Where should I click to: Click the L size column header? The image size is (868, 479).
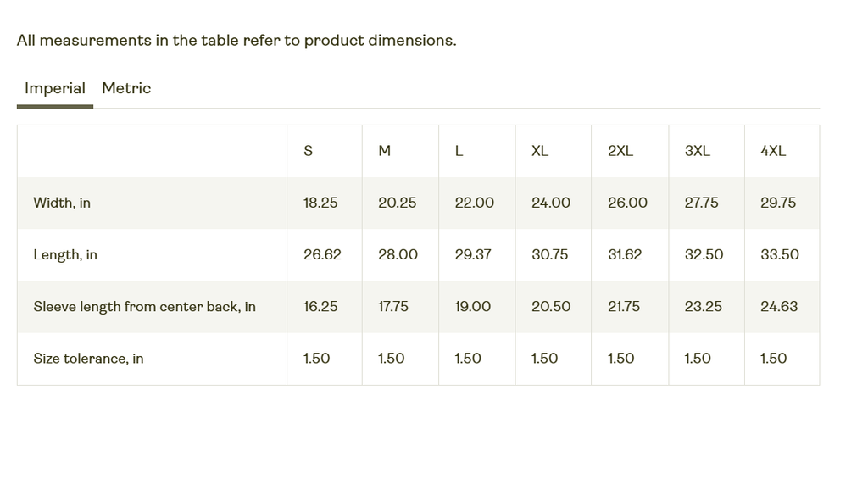pyautogui.click(x=459, y=151)
